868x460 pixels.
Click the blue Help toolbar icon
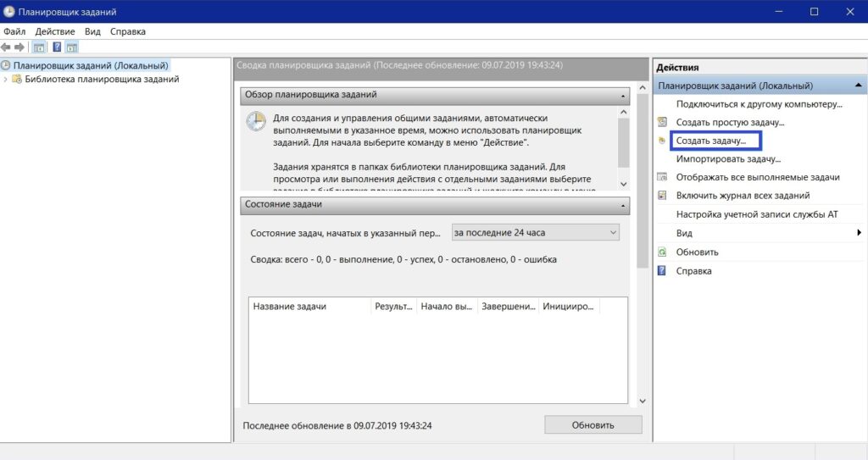point(57,47)
